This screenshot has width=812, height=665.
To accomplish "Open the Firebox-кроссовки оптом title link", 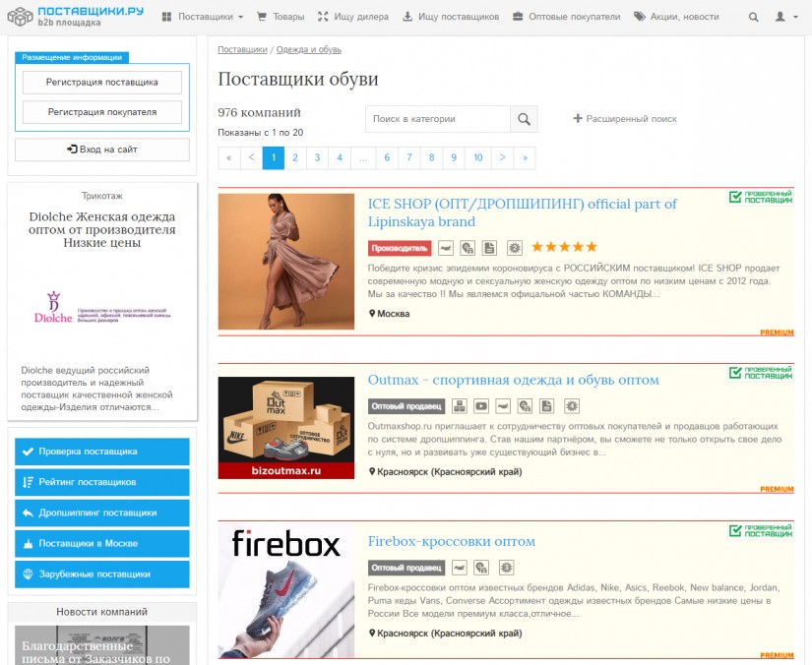I will [452, 541].
